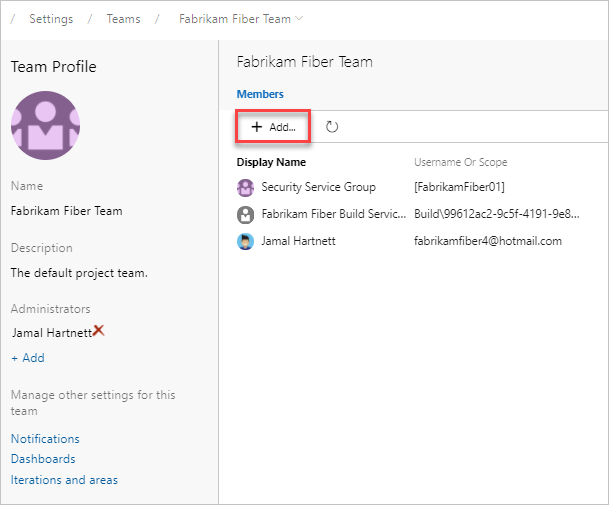Click the fabrikamfiber4@hotmail.com username
Viewport: 609px width, 505px height.
tap(488, 241)
